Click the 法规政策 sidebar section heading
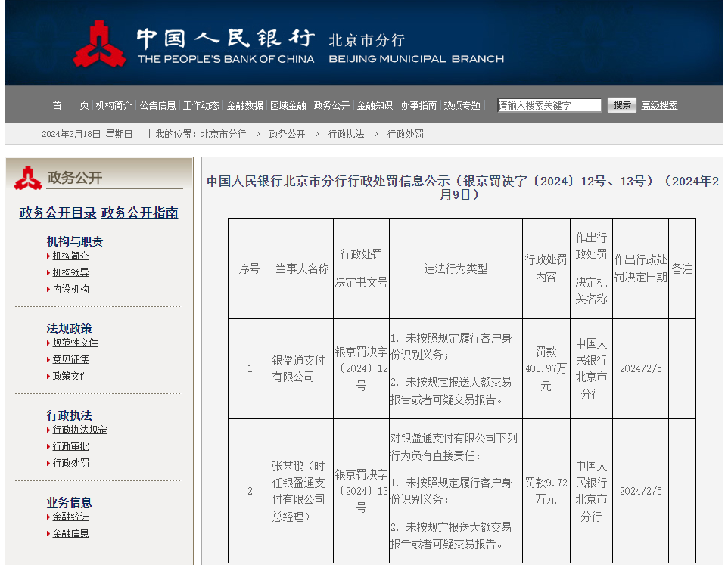This screenshot has height=565, width=728. click(69, 328)
